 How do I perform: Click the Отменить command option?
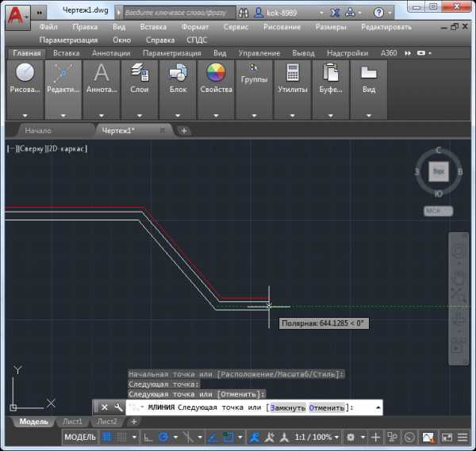327,407
